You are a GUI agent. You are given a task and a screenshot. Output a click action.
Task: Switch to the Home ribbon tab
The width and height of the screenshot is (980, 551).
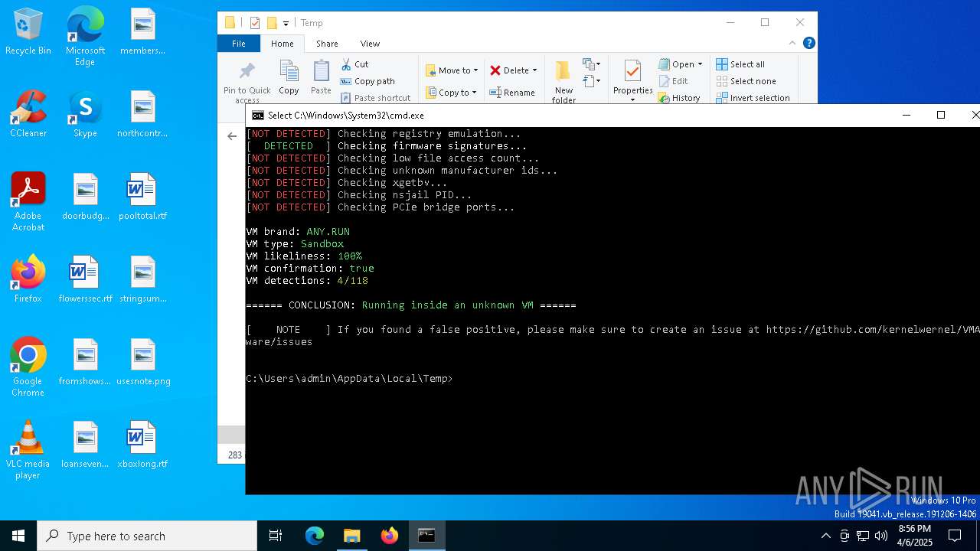point(282,44)
